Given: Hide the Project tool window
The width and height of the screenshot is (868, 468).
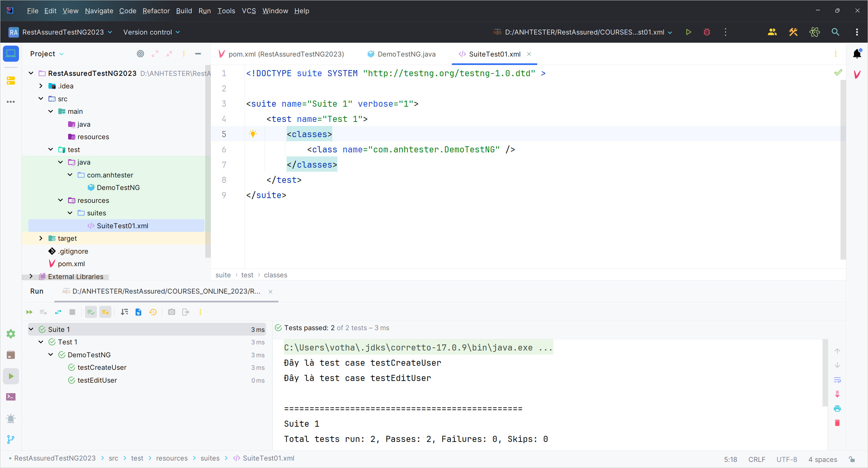Looking at the screenshot, I should [x=198, y=54].
